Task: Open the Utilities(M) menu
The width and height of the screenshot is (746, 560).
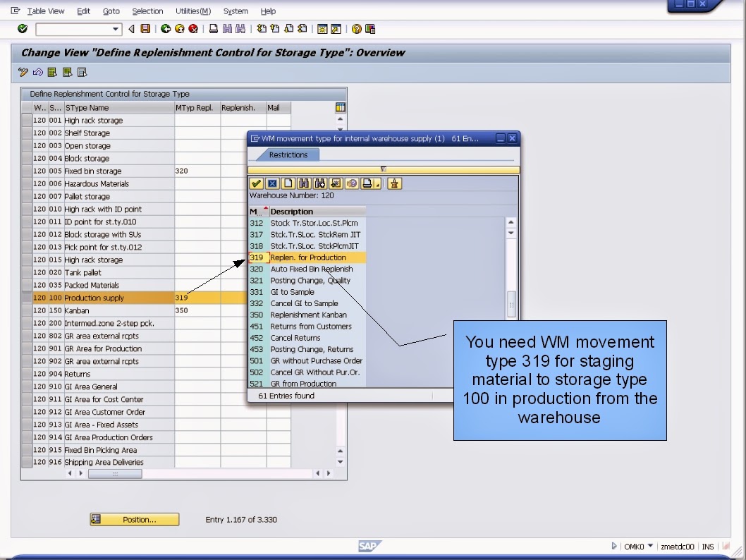Action: pyautogui.click(x=192, y=11)
